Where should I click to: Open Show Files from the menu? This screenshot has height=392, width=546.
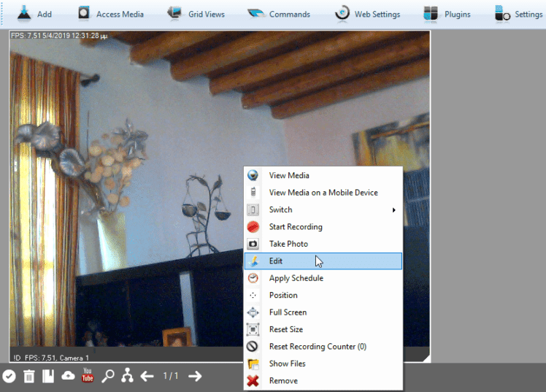tap(323, 364)
